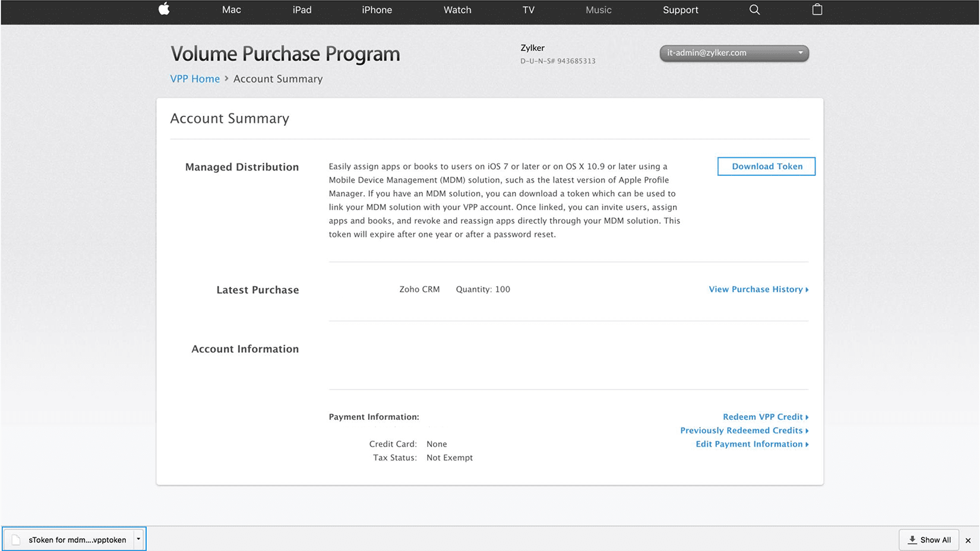Open the Mac menu item

(232, 10)
